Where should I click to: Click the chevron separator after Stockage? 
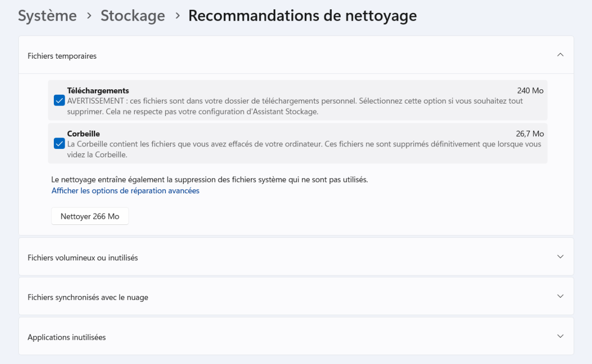[177, 16]
